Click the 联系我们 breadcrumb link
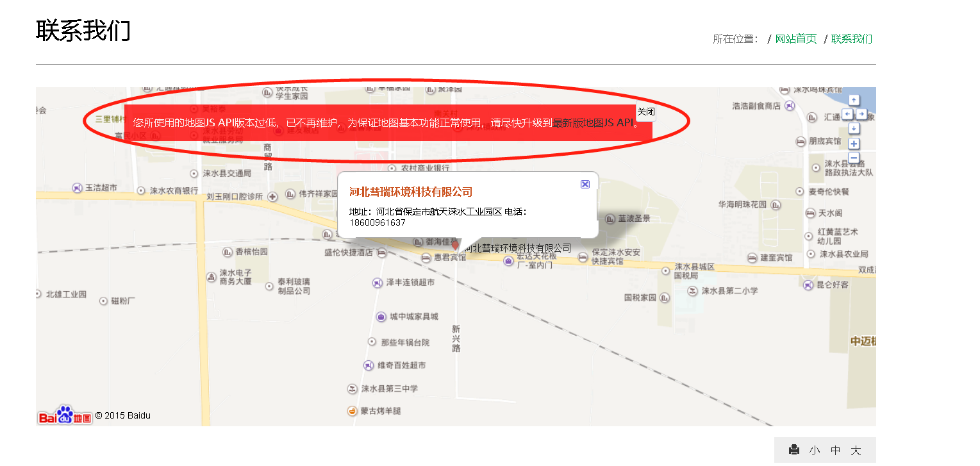This screenshot has width=980, height=466. tap(852, 38)
